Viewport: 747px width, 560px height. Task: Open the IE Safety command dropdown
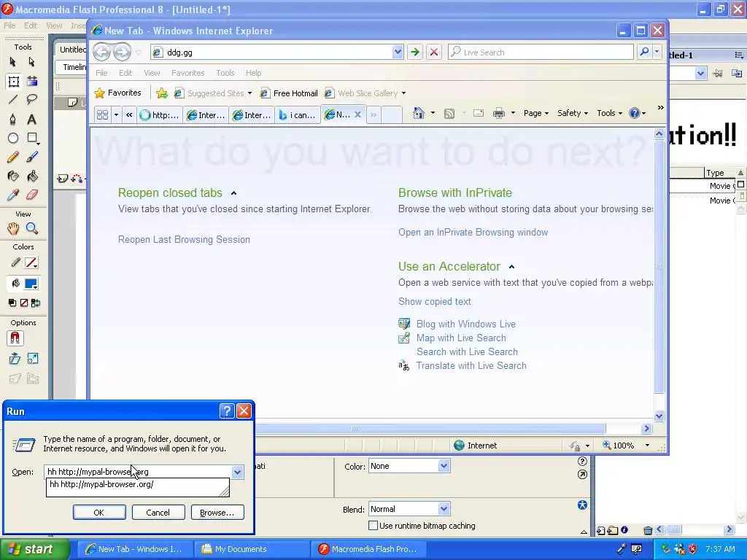pos(573,113)
